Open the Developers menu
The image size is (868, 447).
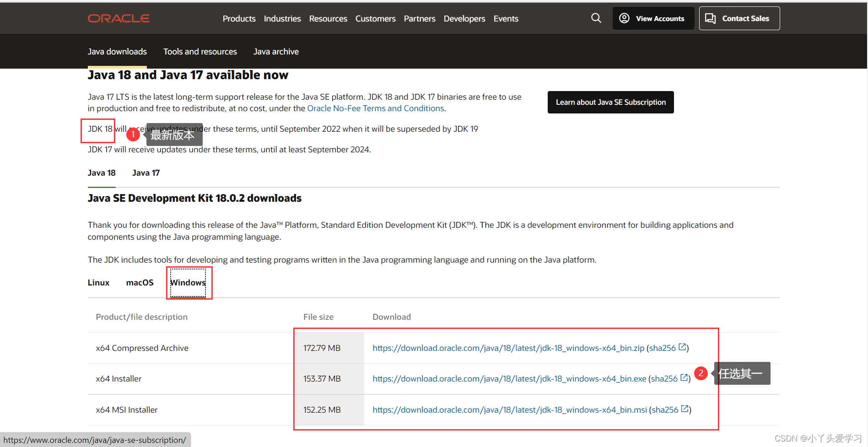coord(464,19)
